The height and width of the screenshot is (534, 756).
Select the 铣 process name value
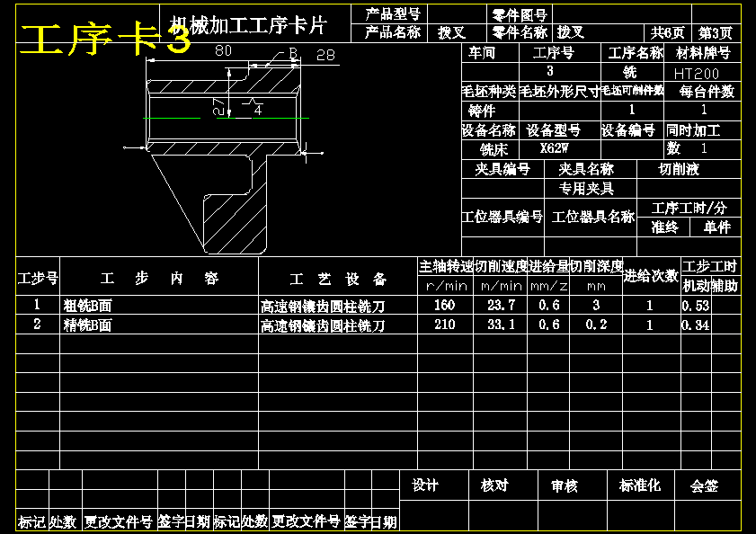(629, 72)
